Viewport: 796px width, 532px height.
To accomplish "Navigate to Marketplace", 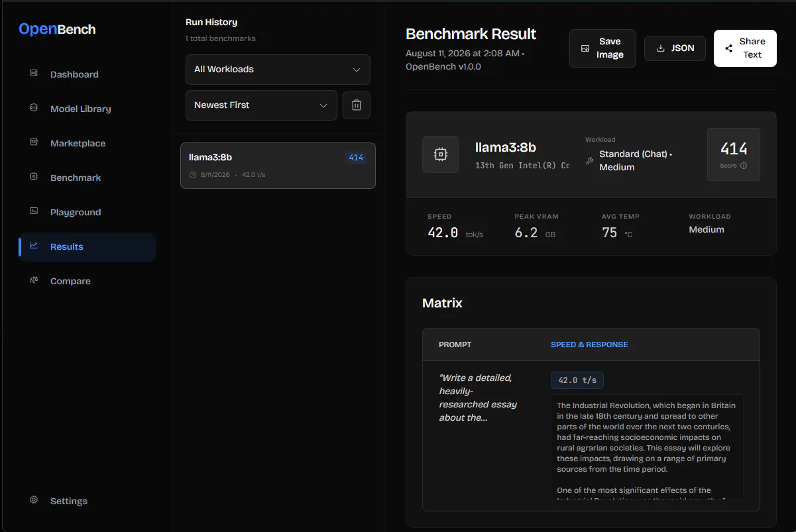I will [87, 143].
